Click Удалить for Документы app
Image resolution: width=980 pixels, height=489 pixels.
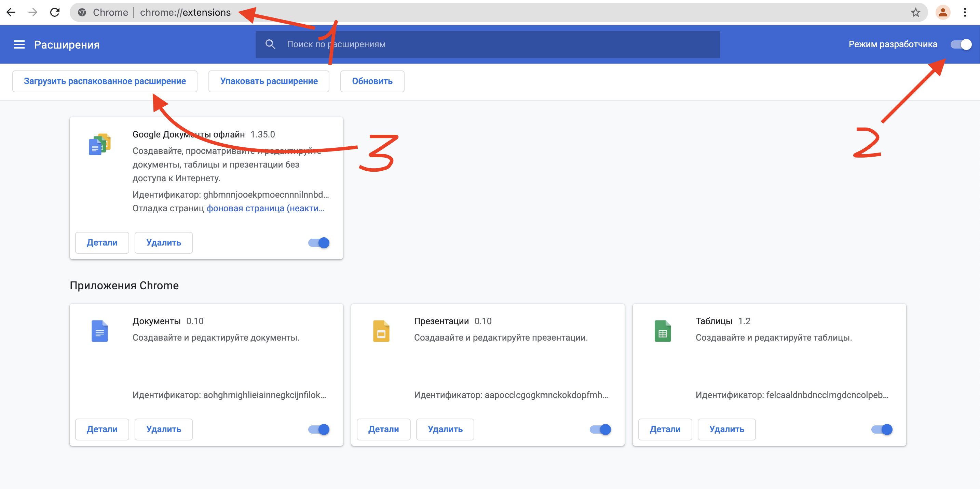164,429
